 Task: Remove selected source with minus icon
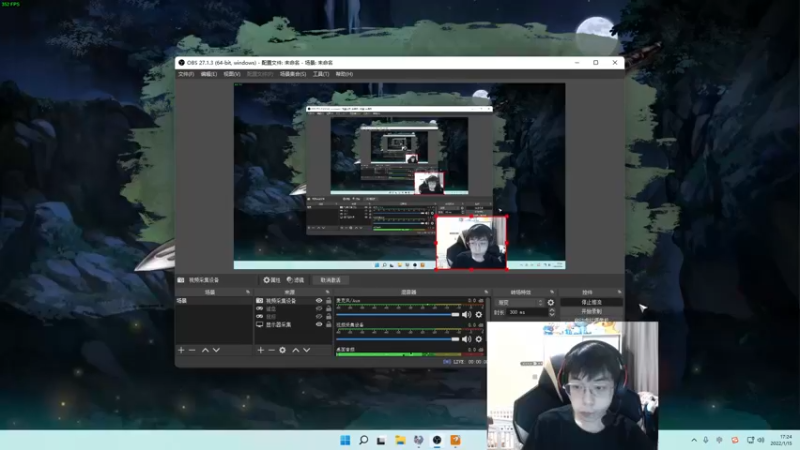271,350
